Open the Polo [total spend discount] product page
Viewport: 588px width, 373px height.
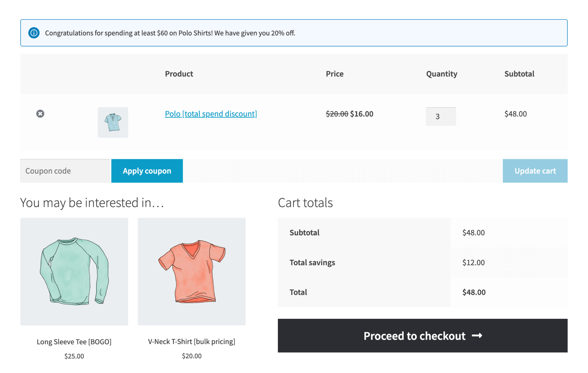(211, 114)
